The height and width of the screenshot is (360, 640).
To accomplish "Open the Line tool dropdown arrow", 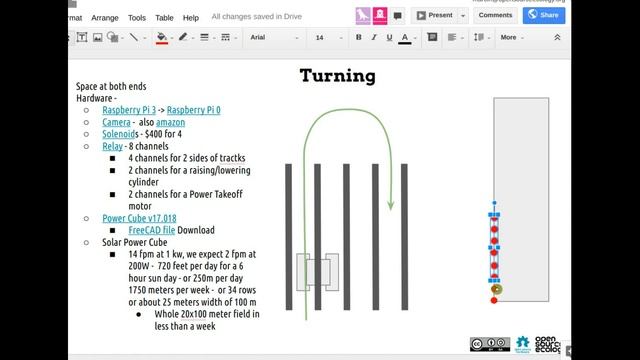I will click(144, 38).
